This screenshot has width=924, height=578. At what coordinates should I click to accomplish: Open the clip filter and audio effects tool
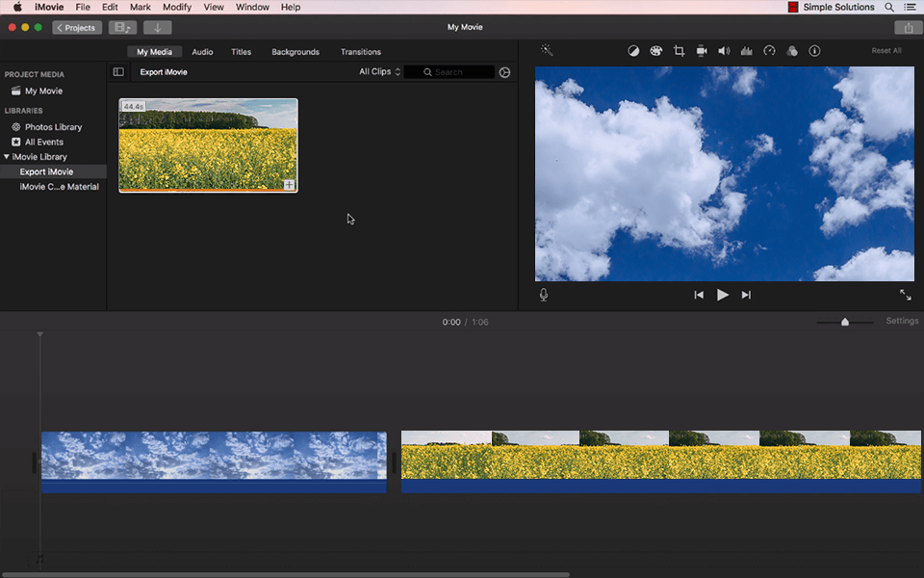(792, 51)
